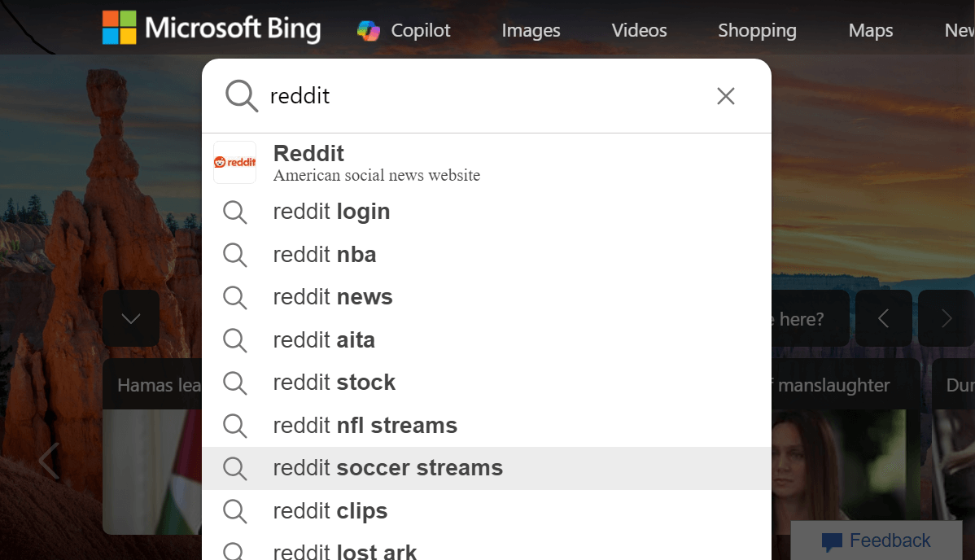Select reddit nfl streams suggestion

click(486, 426)
